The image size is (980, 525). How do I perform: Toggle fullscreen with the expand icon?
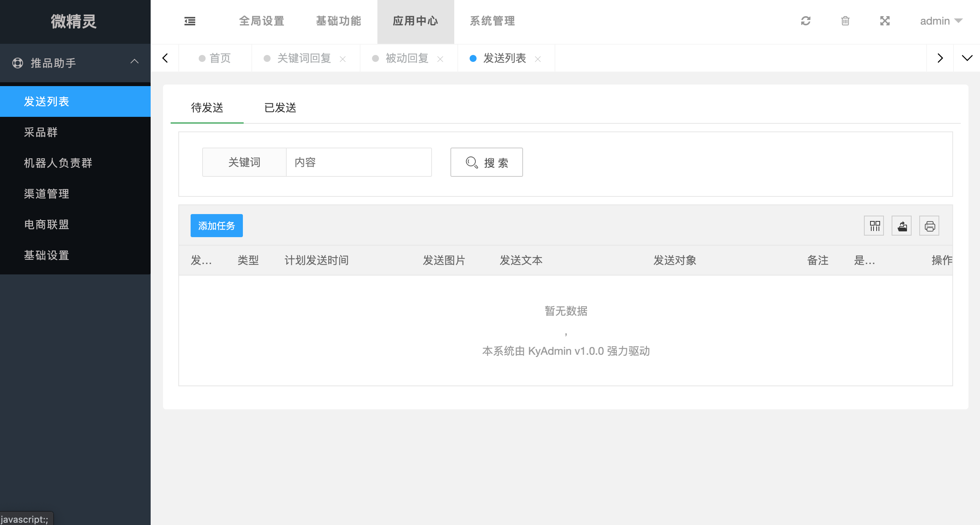pyautogui.click(x=885, y=21)
